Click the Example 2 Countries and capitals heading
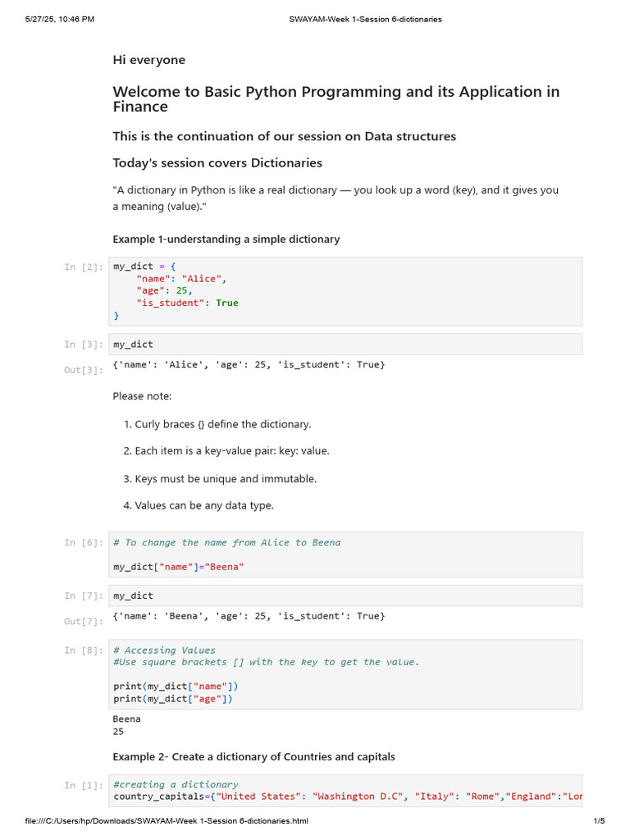The height and width of the screenshot is (840, 630). (254, 757)
